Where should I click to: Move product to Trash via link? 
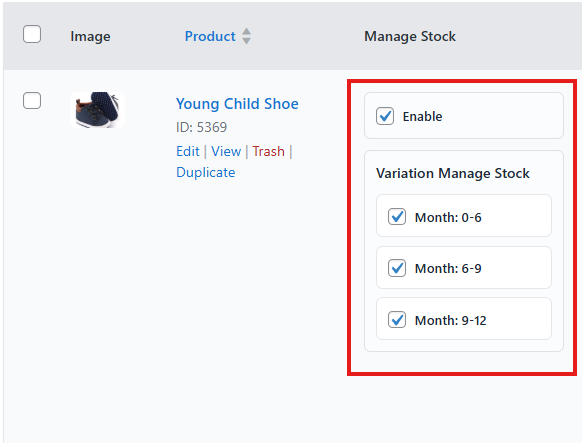click(x=268, y=151)
